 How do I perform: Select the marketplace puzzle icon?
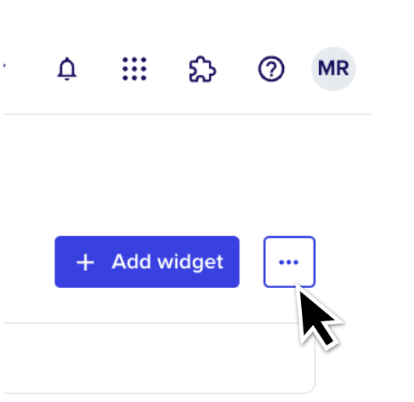pyautogui.click(x=202, y=69)
